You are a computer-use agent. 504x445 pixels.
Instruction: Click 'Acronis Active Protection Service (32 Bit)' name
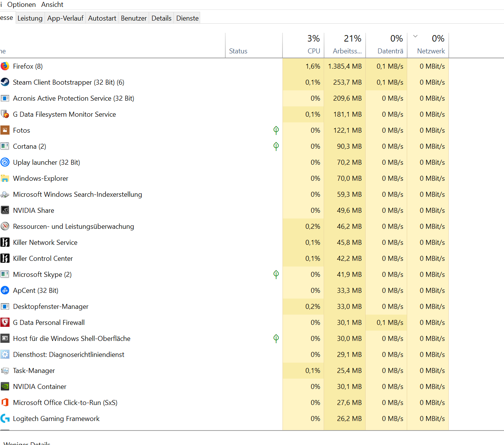[x=74, y=98]
